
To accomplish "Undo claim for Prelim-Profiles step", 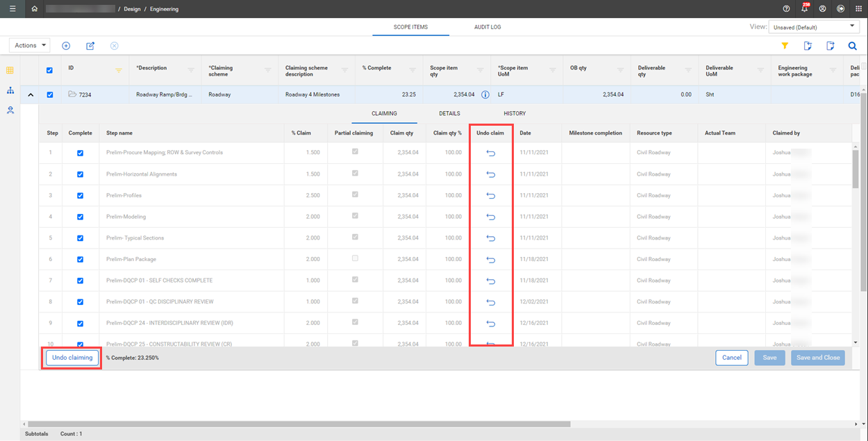I will pos(491,196).
